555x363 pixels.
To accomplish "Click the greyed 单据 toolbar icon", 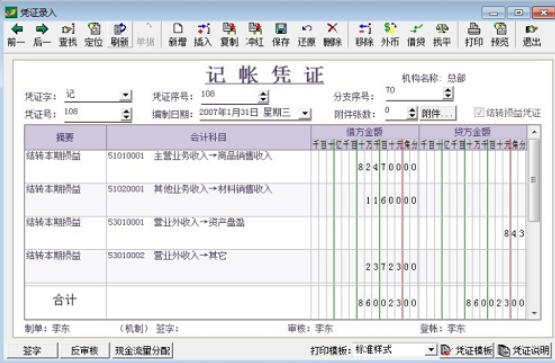I will point(145,35).
